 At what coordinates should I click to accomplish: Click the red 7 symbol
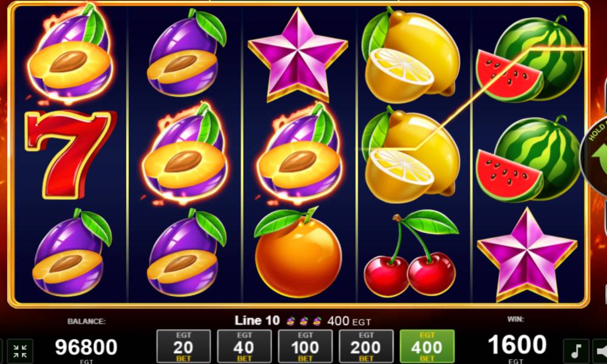[x=71, y=154]
